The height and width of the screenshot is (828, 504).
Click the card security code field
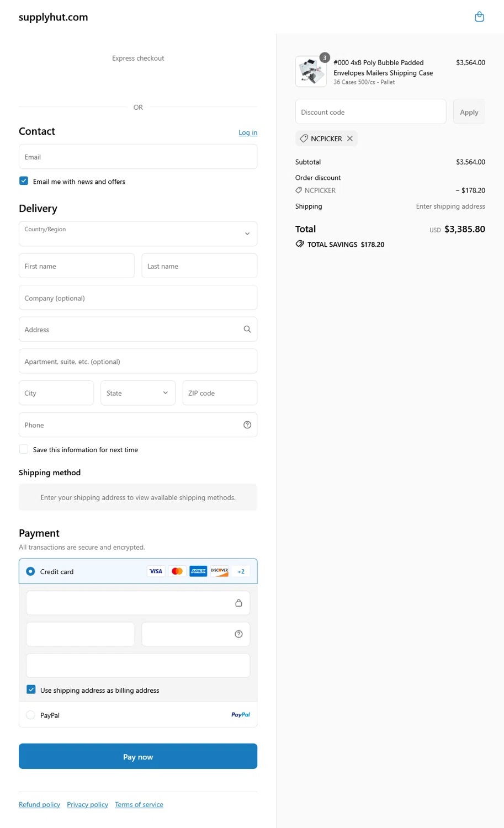[196, 634]
